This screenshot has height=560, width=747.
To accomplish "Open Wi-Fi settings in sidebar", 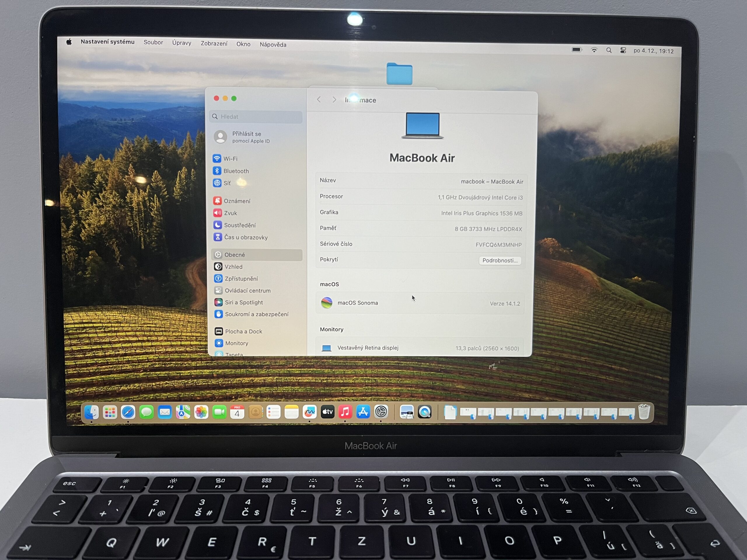I will click(230, 159).
